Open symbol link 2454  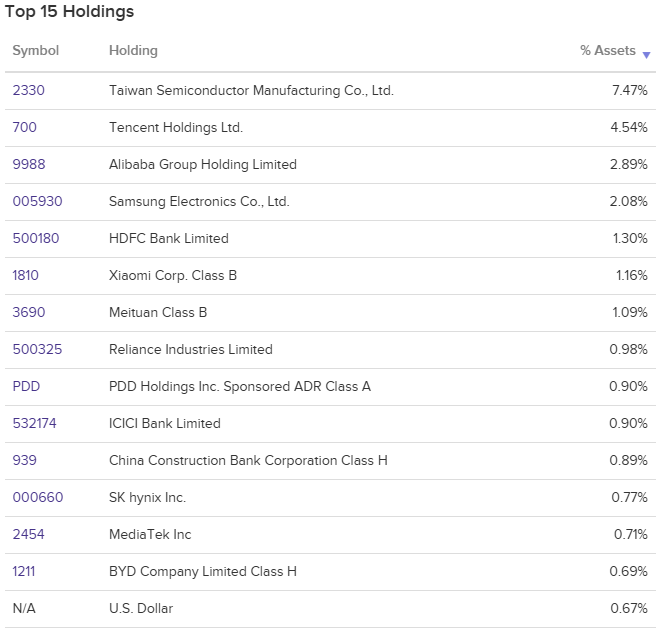[x=28, y=534]
